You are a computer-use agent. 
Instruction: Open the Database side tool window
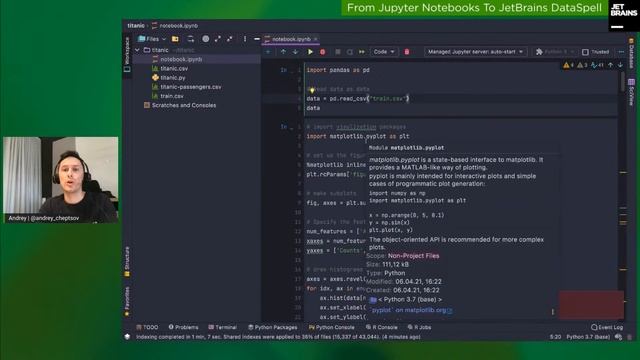[x=631, y=54]
